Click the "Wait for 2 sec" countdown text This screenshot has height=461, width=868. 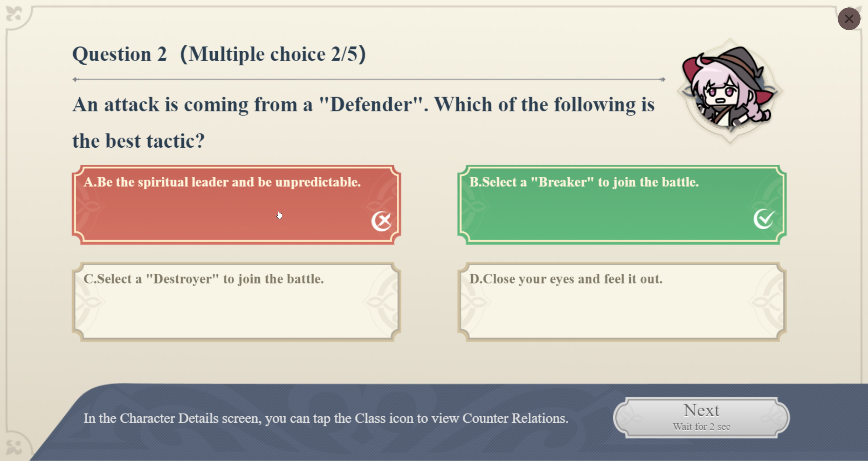tap(701, 427)
